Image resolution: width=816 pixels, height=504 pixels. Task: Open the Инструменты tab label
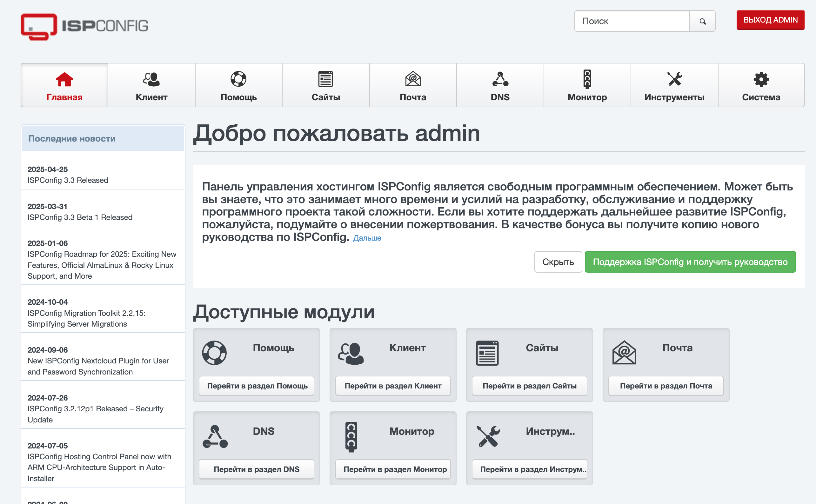(x=674, y=97)
